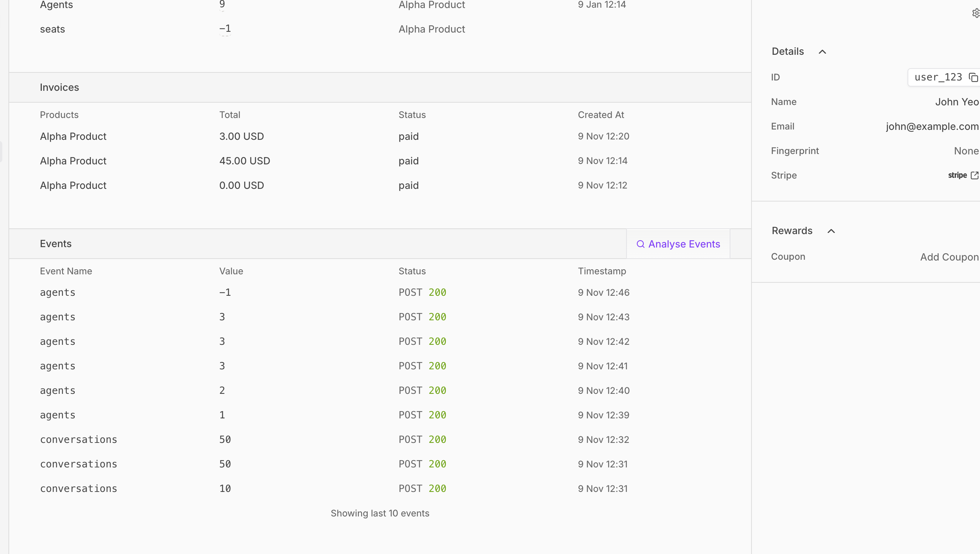Open Analyse Events
This screenshot has height=554, width=980.
click(684, 244)
